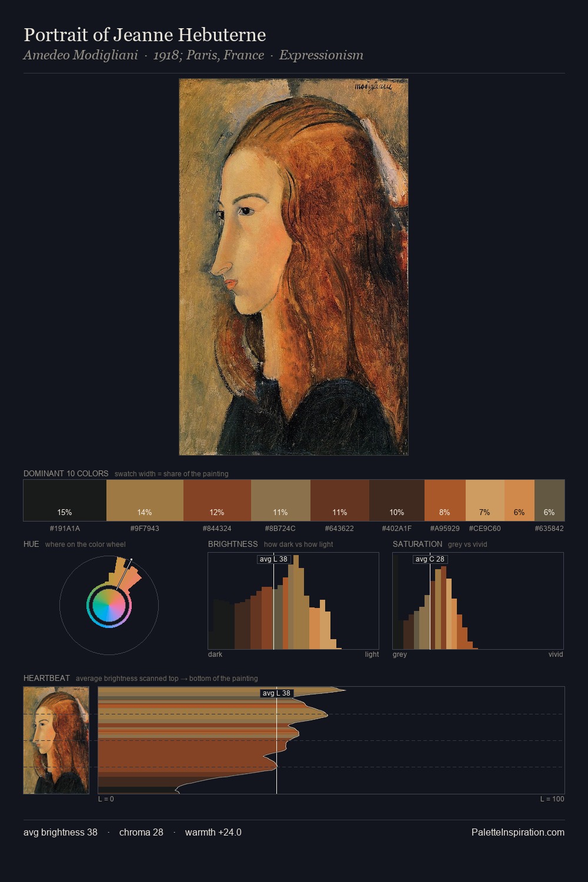Viewport: 588px width, 882px height.
Task: Click the footer 'avg brightness 38' stat
Action: point(61,832)
